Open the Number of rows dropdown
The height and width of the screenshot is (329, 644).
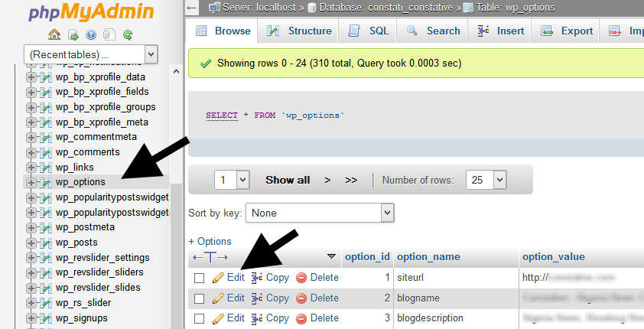pyautogui.click(x=486, y=180)
